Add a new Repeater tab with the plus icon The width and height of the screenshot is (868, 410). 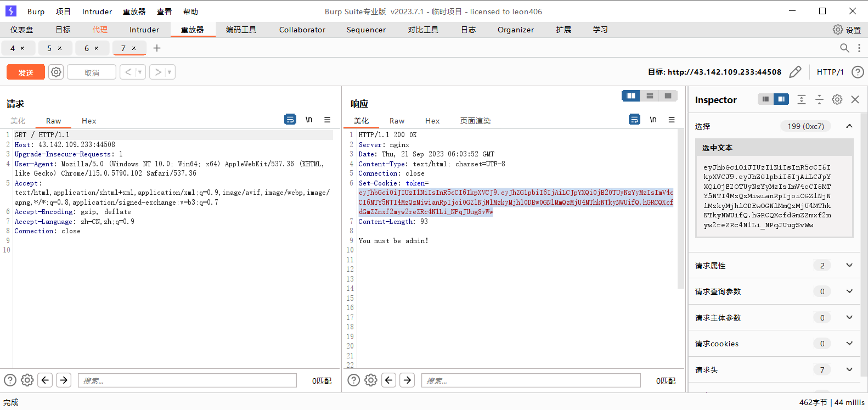[157, 48]
